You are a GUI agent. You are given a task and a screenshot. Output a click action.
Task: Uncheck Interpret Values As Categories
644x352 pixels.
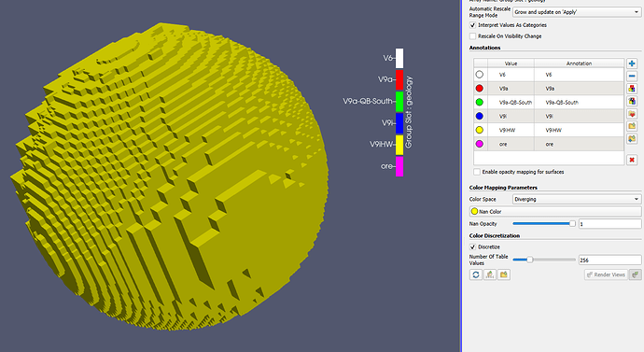[x=472, y=25]
